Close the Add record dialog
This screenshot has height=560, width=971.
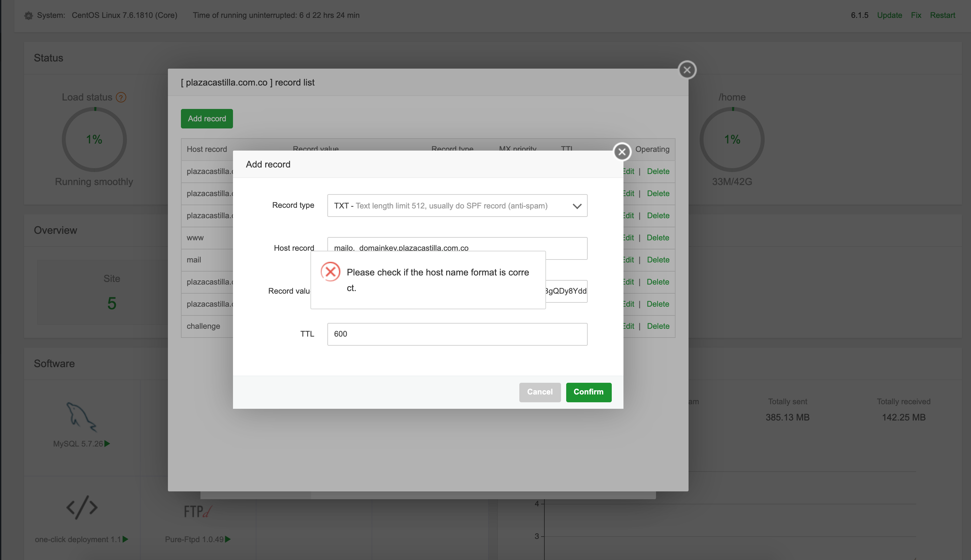point(622,152)
